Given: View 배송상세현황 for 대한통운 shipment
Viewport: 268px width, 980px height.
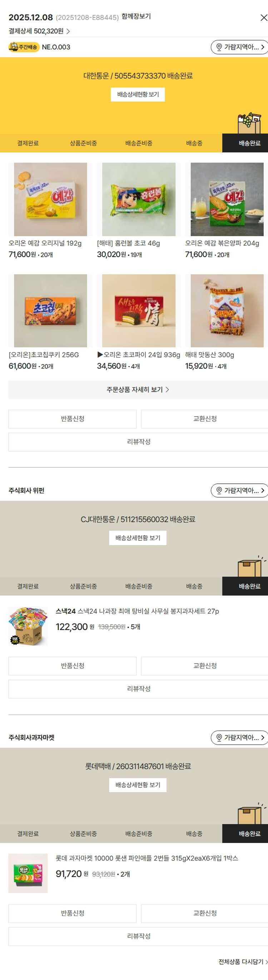Looking at the screenshot, I should point(138,94).
